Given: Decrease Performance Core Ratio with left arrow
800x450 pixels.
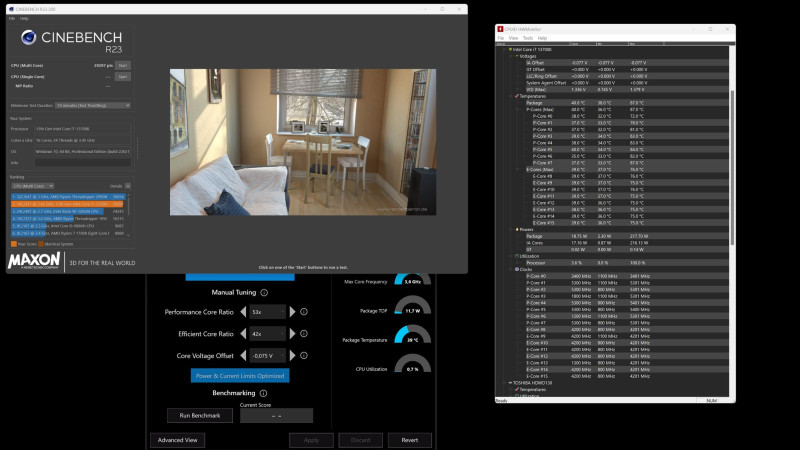Looking at the screenshot, I should (243, 312).
